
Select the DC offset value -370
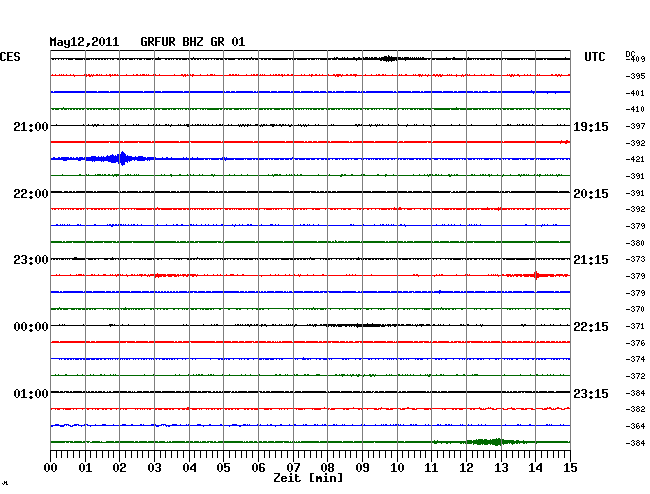coord(635,309)
